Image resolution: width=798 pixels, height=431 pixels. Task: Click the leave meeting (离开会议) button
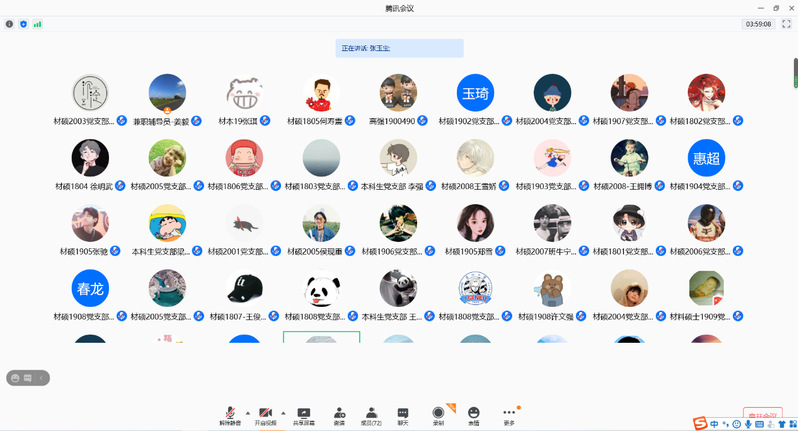point(763,416)
